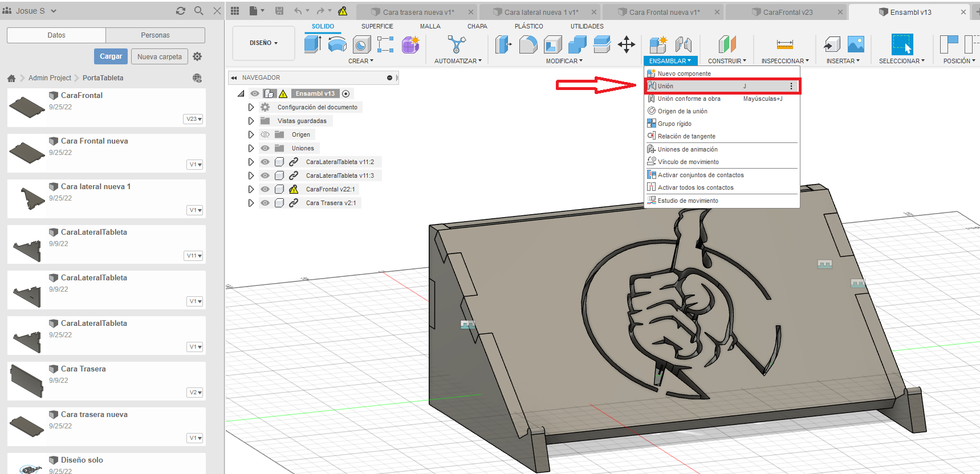980x474 pixels.
Task: Select the Hole tool icon
Action: coord(362,44)
